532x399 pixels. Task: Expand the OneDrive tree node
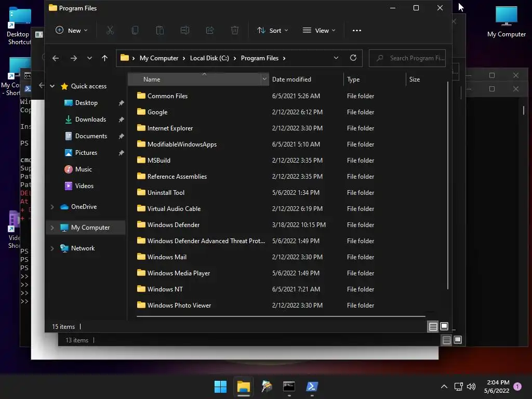[52, 207]
